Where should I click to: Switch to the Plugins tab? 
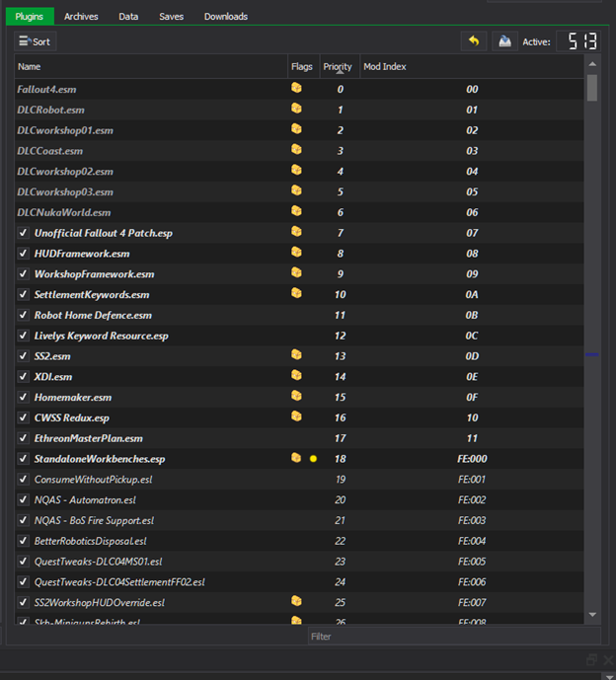pyautogui.click(x=30, y=17)
